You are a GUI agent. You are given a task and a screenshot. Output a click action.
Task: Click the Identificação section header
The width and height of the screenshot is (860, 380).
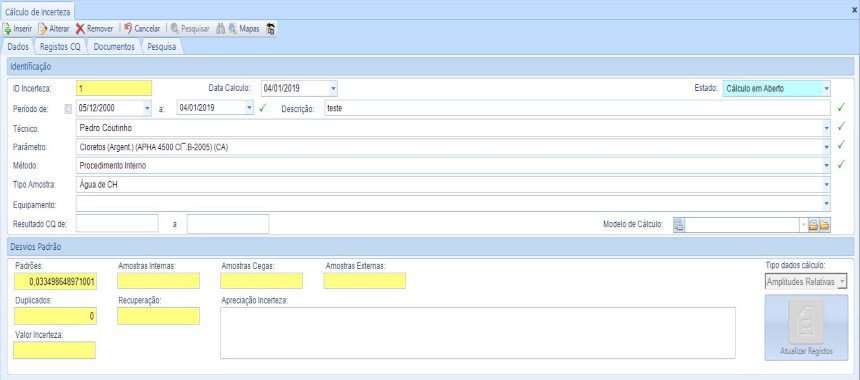[430, 67]
